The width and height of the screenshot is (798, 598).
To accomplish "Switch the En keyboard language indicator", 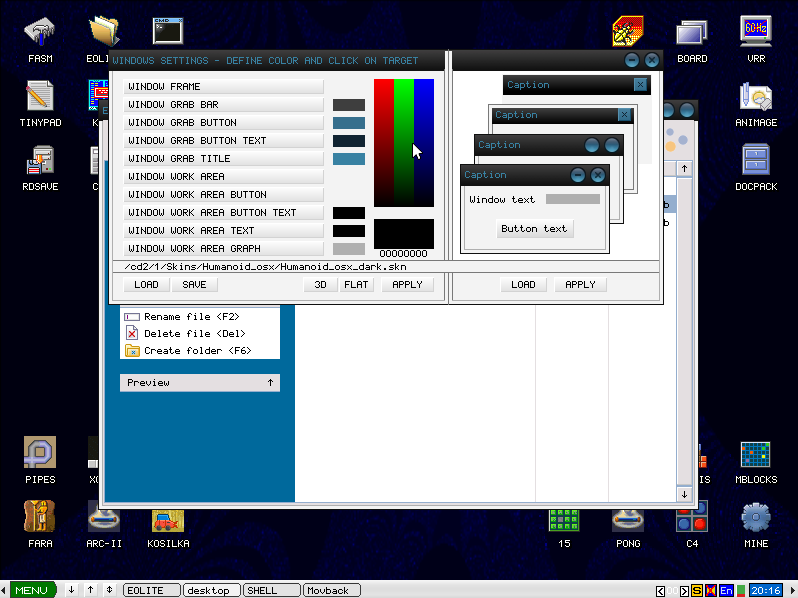I will pyautogui.click(x=726, y=590).
